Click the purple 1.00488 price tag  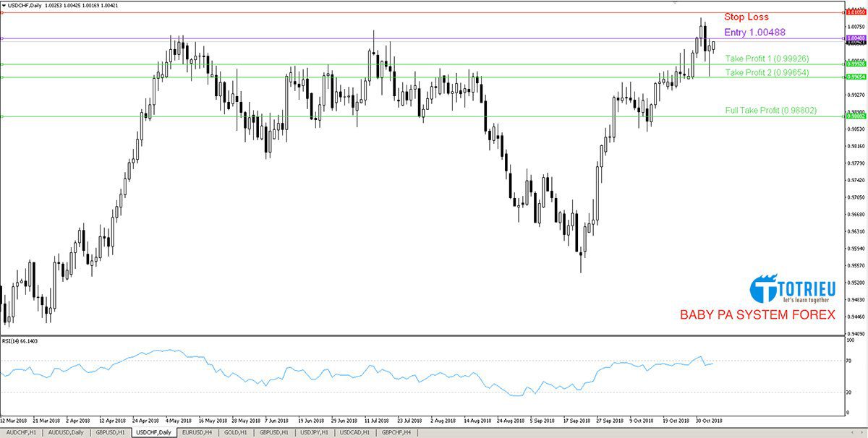(855, 38)
